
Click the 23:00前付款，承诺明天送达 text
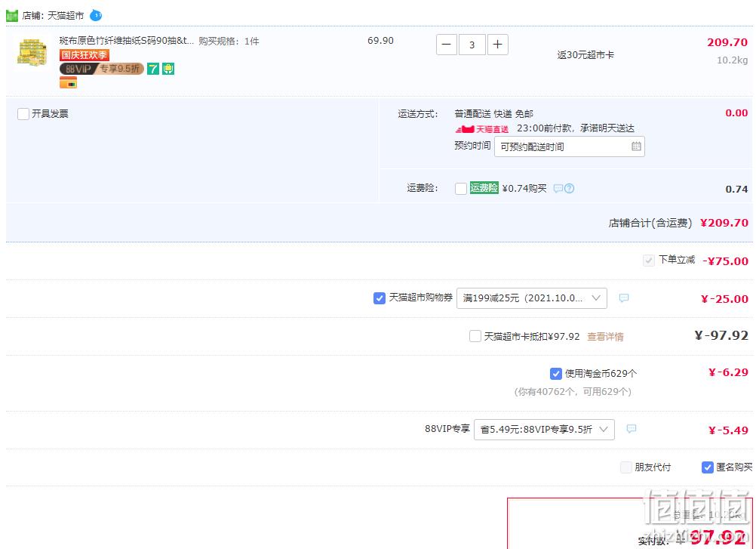[576, 128]
